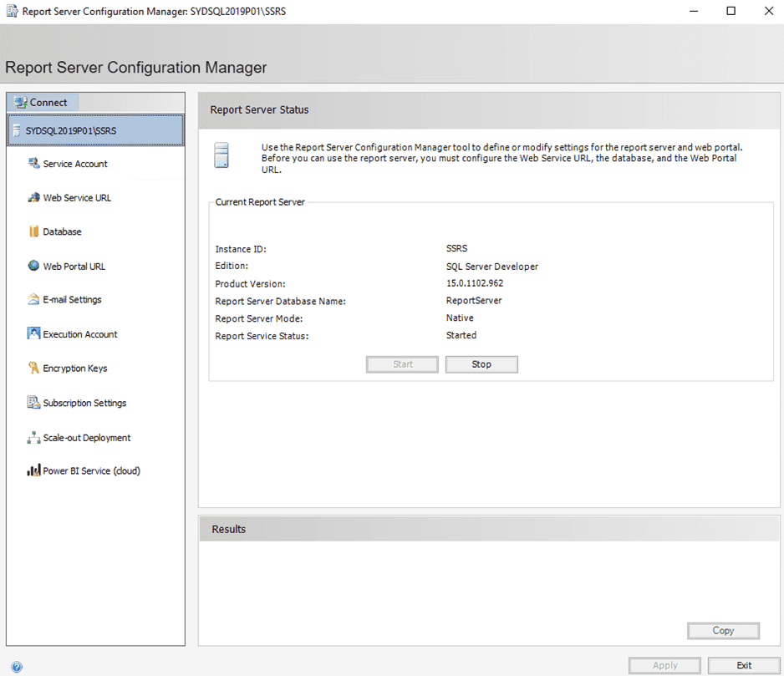Open the E-mail Settings page label
This screenshot has width=784, height=676.
(72, 299)
